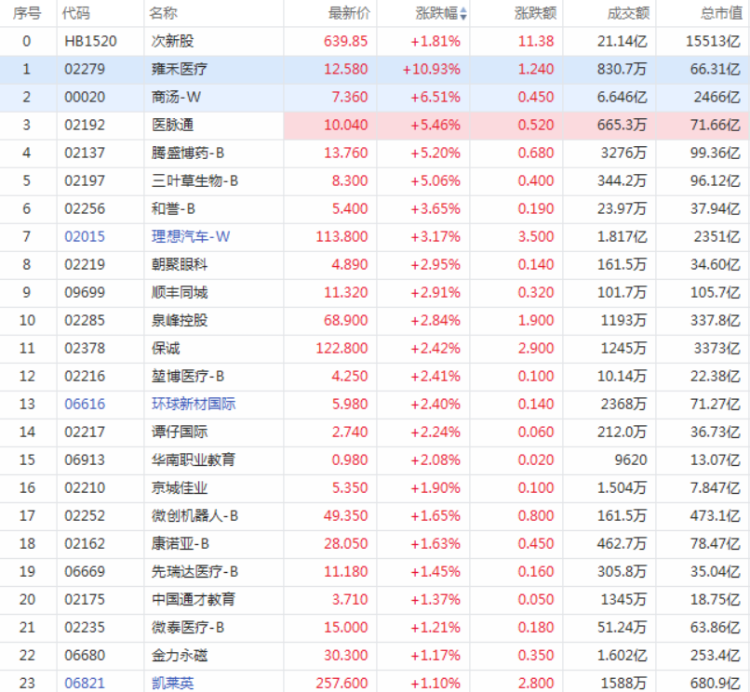
Task: Click the latest price 257.600
Action: click(x=342, y=682)
